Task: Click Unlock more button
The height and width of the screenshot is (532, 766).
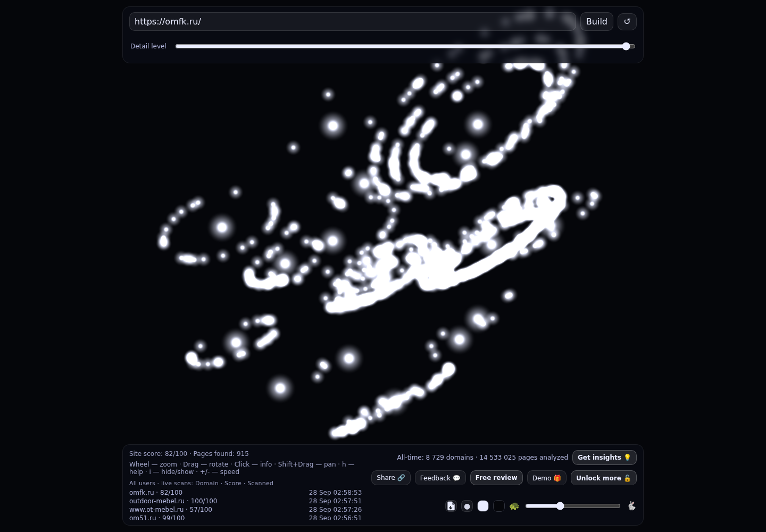Action: [604, 478]
